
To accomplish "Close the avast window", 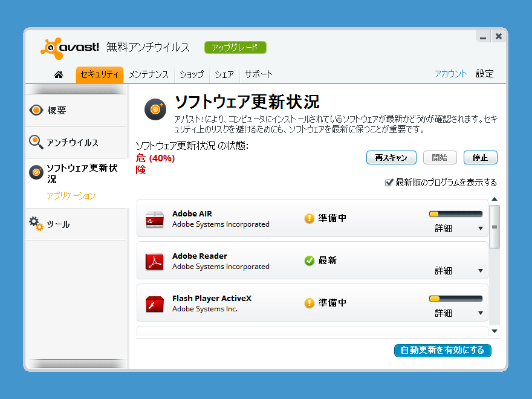I will pos(498,36).
